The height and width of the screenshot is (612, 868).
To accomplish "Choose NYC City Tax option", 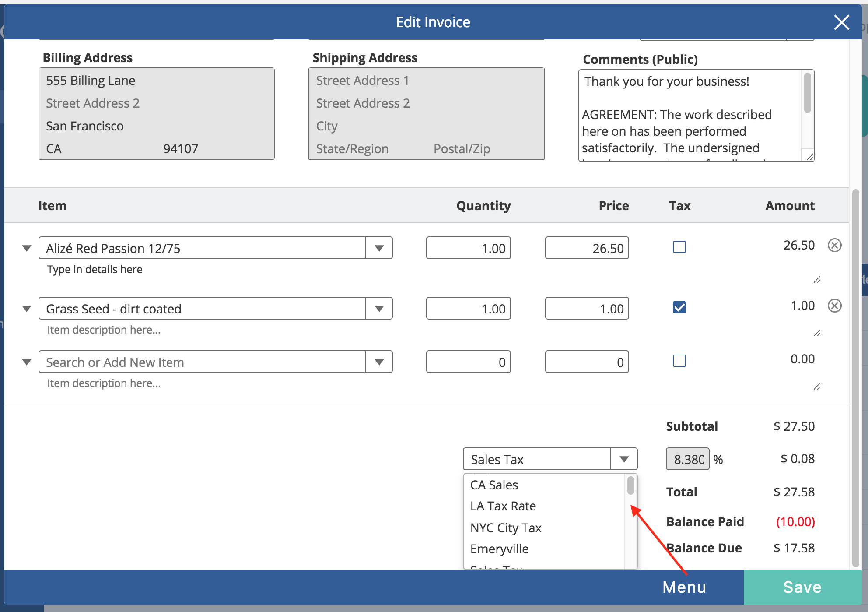I will pyautogui.click(x=506, y=528).
